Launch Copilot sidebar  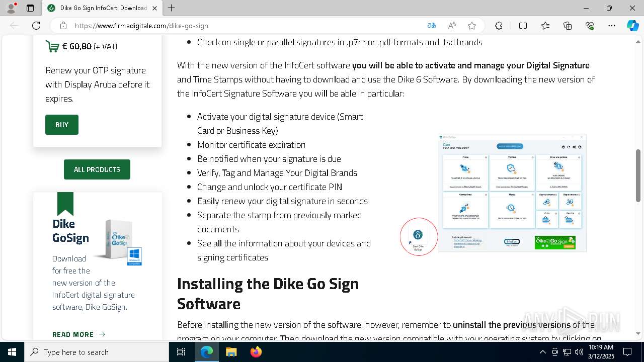pyautogui.click(x=632, y=26)
